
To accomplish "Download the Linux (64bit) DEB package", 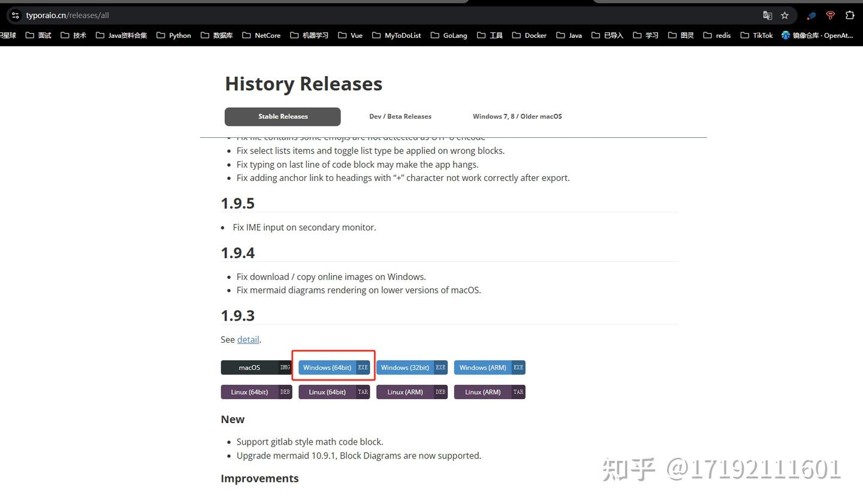I will 257,392.
